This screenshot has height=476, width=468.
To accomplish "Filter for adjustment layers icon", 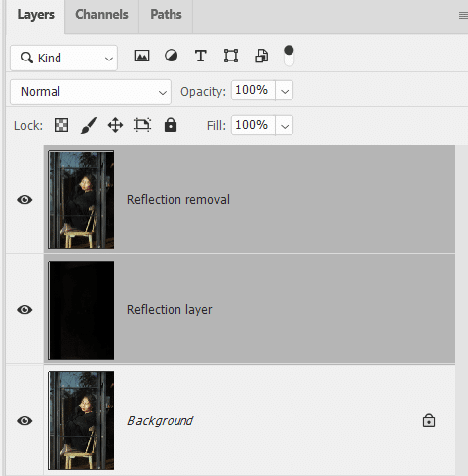I will point(171,56).
